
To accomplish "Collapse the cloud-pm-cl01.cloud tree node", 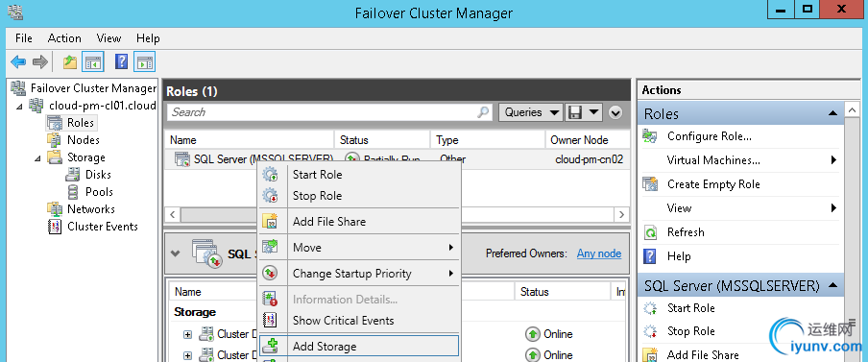I will pos(19,106).
